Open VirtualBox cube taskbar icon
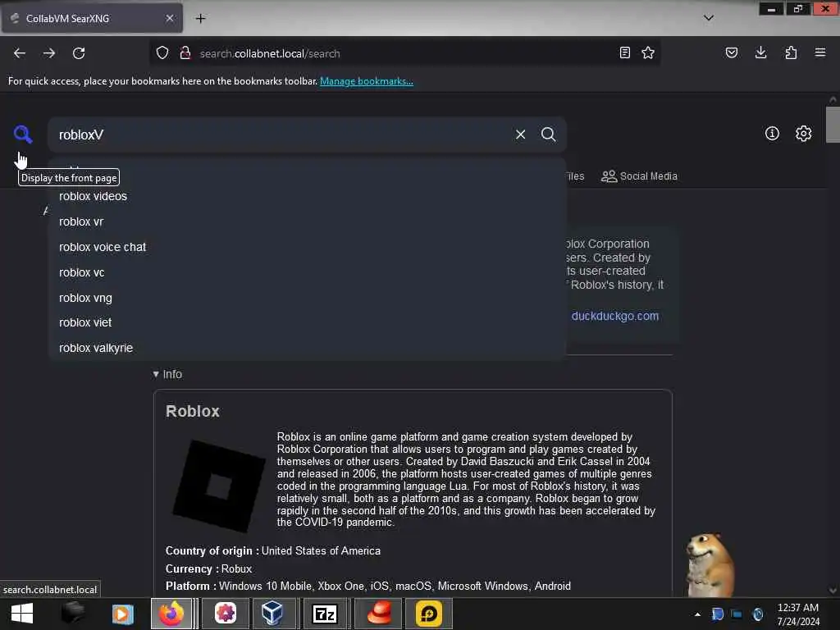Image resolution: width=840 pixels, height=630 pixels. pos(272,614)
